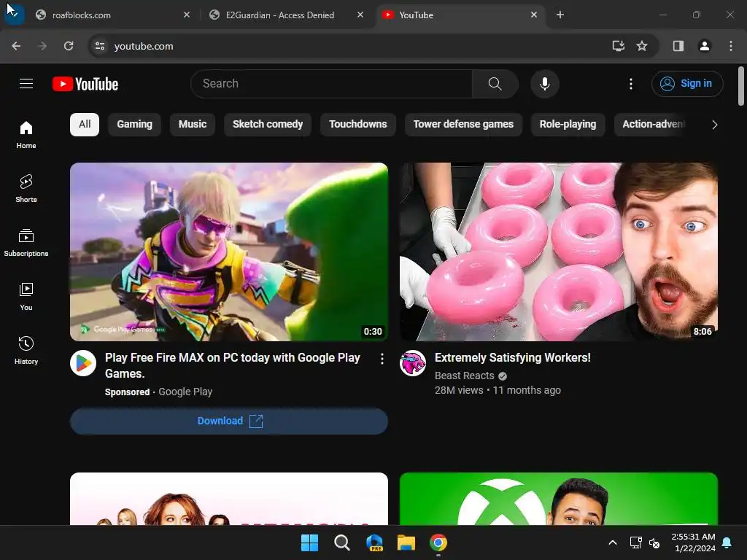Open File Explorer from taskbar
The height and width of the screenshot is (560, 747).
[x=406, y=542]
